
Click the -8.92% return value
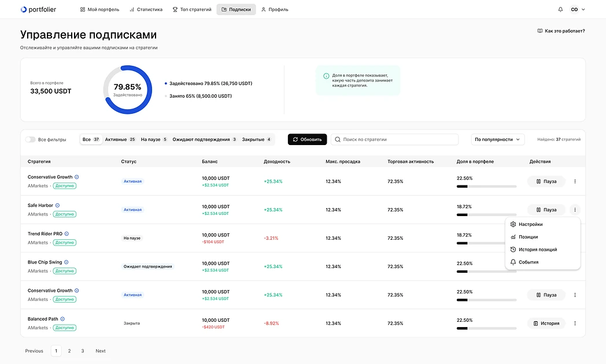coord(271,324)
